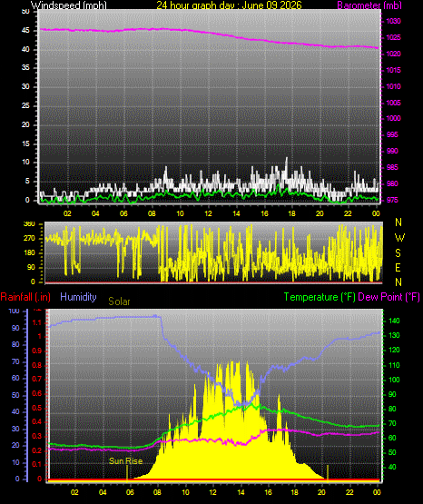The height and width of the screenshot is (504, 423).
Task: Click the W wind direction compass label
Action: pyautogui.click(x=399, y=238)
